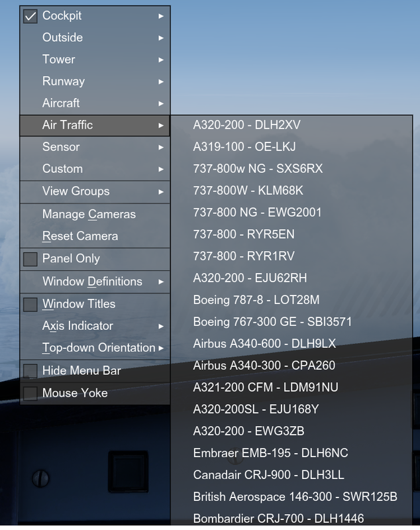
Task: Select traffic Embraer EMB-195 - DLH6NC
Action: click(291, 453)
